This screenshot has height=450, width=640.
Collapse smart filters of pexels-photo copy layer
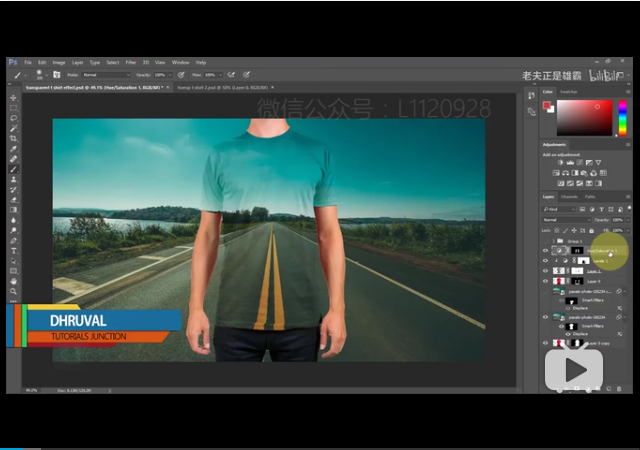(x=625, y=291)
